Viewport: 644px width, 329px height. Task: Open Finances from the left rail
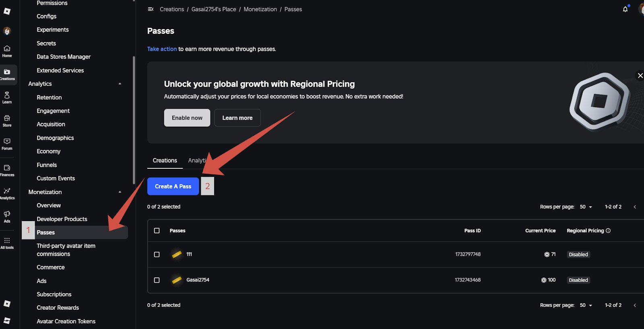pyautogui.click(x=7, y=170)
